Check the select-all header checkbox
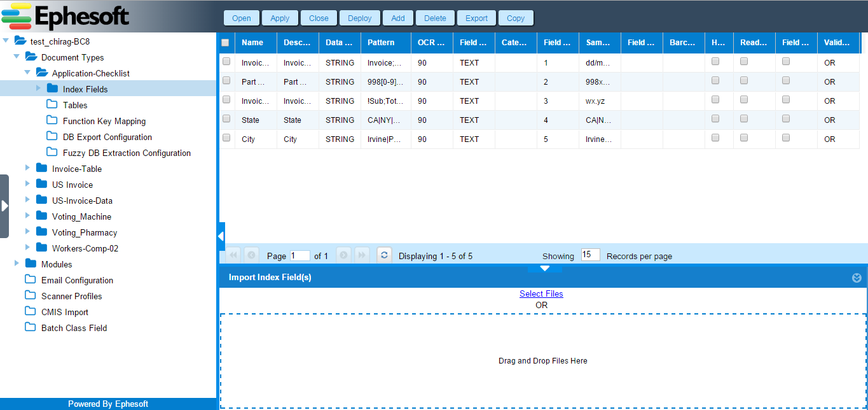This screenshot has height=410, width=868. point(225,43)
